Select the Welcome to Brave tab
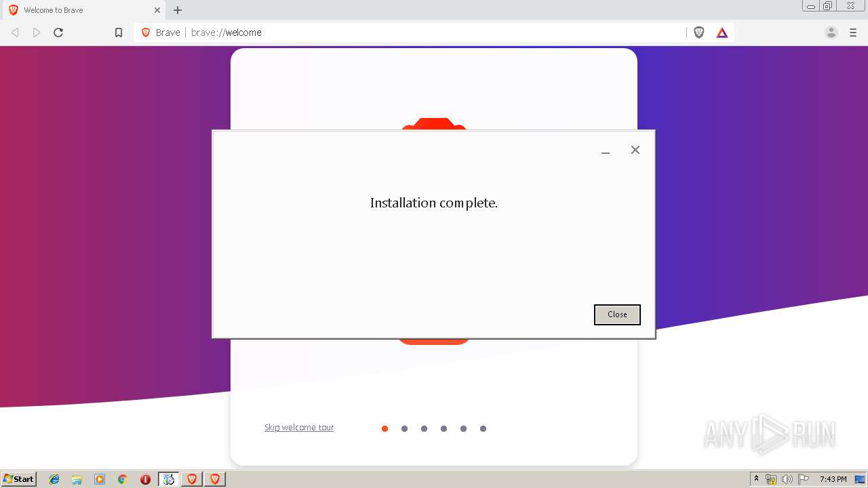Screen dimensions: 868x488 click(83, 10)
